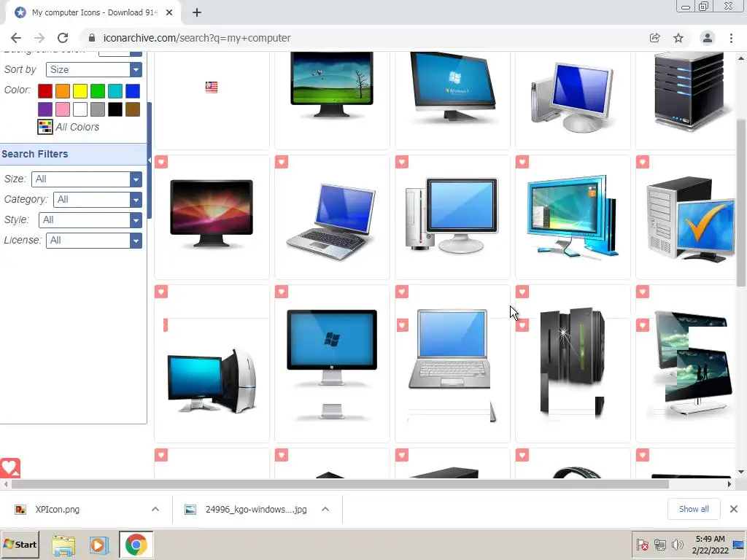Expand the License filter dropdown
The width and height of the screenshot is (747, 560).
[x=94, y=241]
